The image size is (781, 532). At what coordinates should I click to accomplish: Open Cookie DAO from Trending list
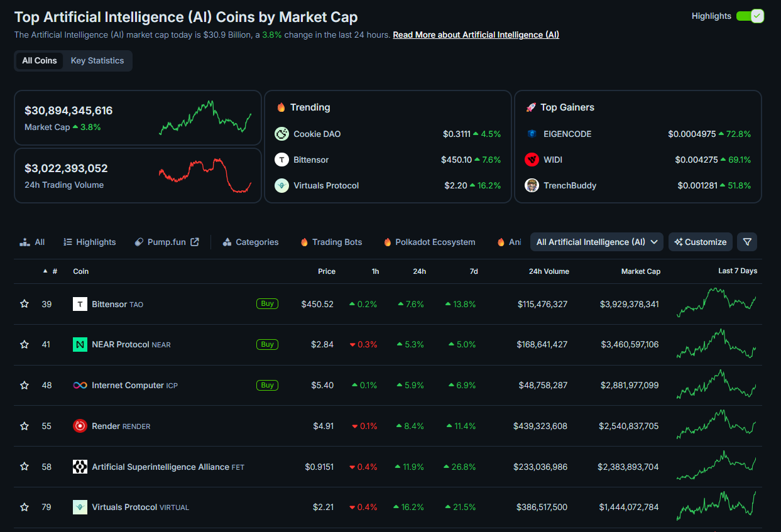tap(317, 134)
